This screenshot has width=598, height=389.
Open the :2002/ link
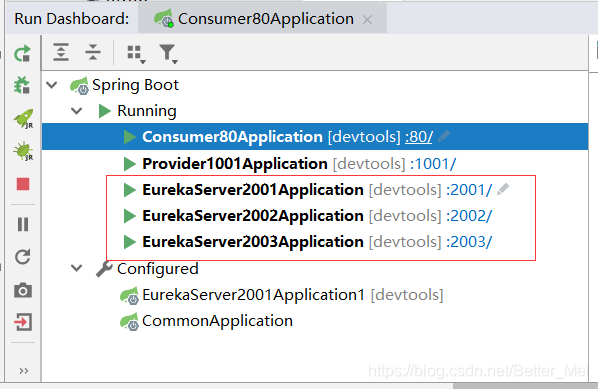[469, 216]
